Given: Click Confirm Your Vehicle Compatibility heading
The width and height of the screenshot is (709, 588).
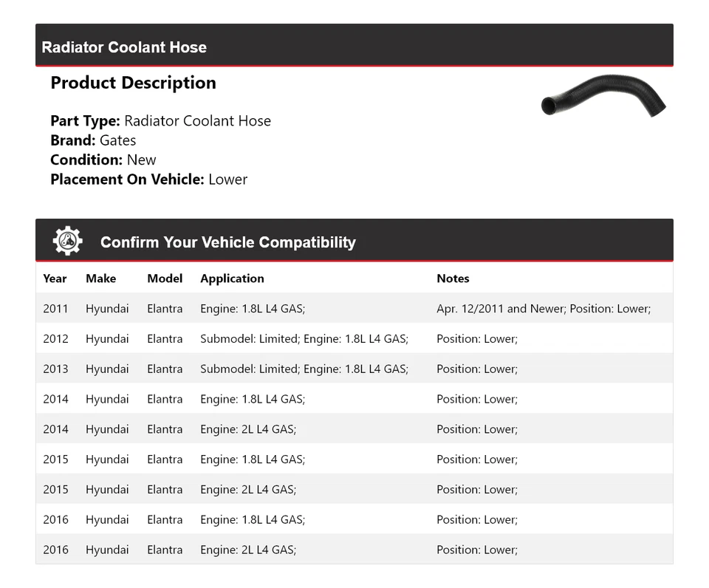Looking at the screenshot, I should (227, 242).
